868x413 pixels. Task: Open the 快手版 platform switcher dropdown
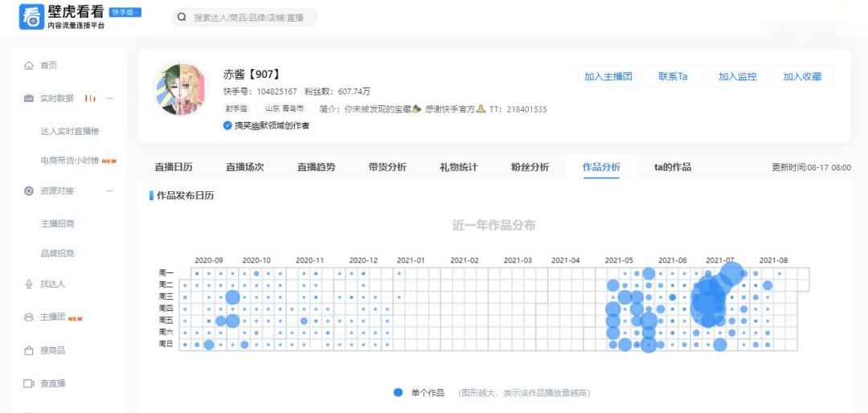pyautogui.click(x=125, y=12)
